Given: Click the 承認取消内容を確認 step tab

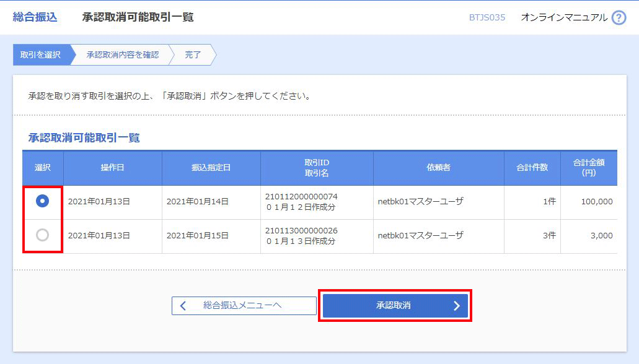Looking at the screenshot, I should 122,55.
